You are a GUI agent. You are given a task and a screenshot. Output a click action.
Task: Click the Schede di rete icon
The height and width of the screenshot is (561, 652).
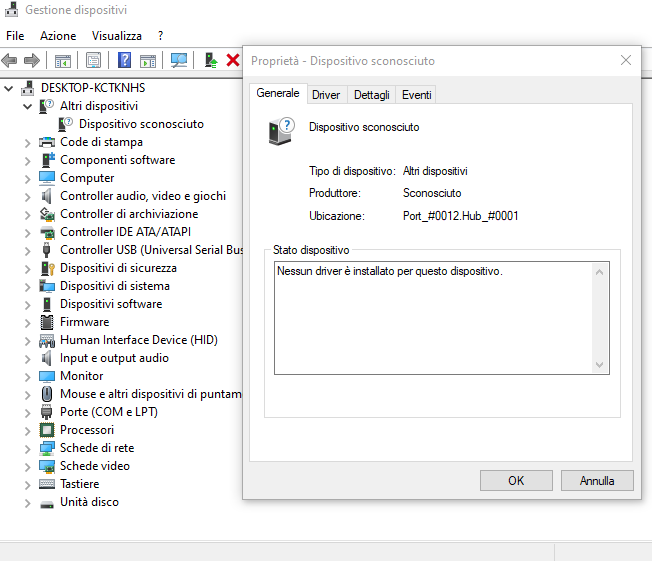[x=47, y=448]
